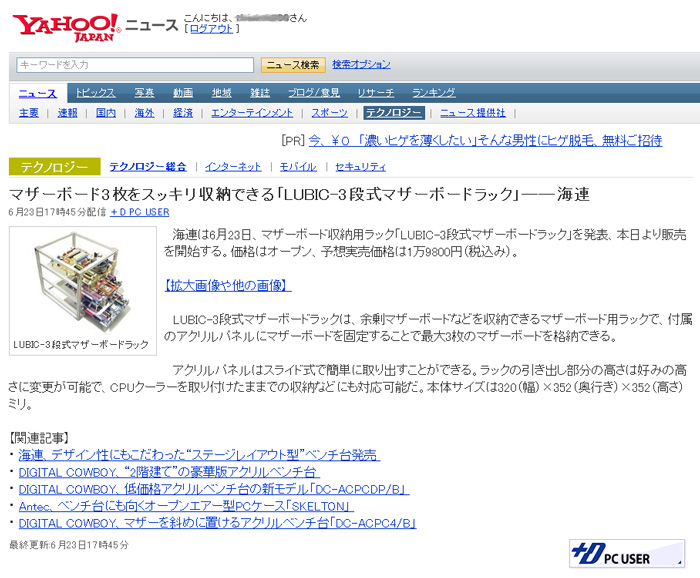Screen dimensions: 700x578
Task: Select the 国内 news category
Action: pos(106,113)
